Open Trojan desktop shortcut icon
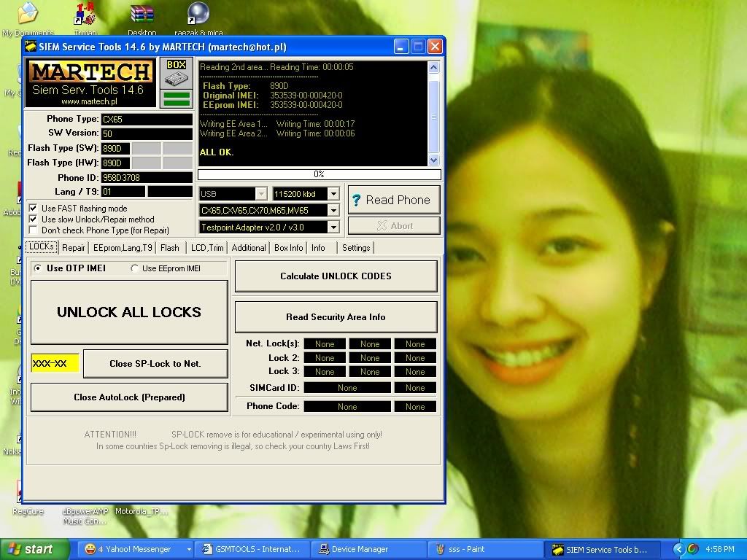Image resolution: width=747 pixels, height=560 pixels. coord(85,15)
